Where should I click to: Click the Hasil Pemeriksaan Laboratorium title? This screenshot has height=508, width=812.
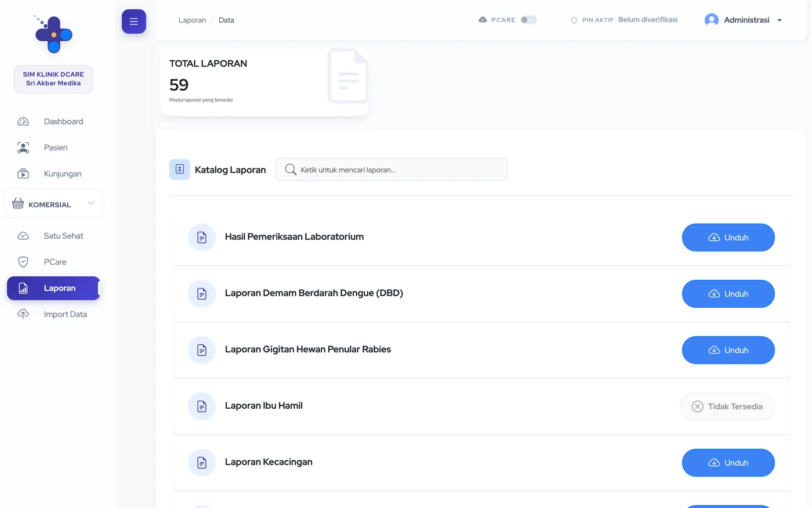point(294,237)
